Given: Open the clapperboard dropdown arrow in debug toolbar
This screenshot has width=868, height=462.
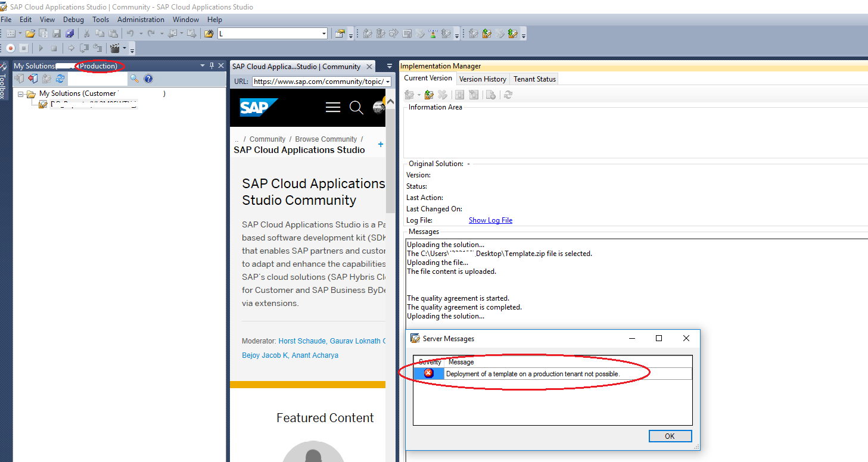Looking at the screenshot, I should tap(124, 48).
